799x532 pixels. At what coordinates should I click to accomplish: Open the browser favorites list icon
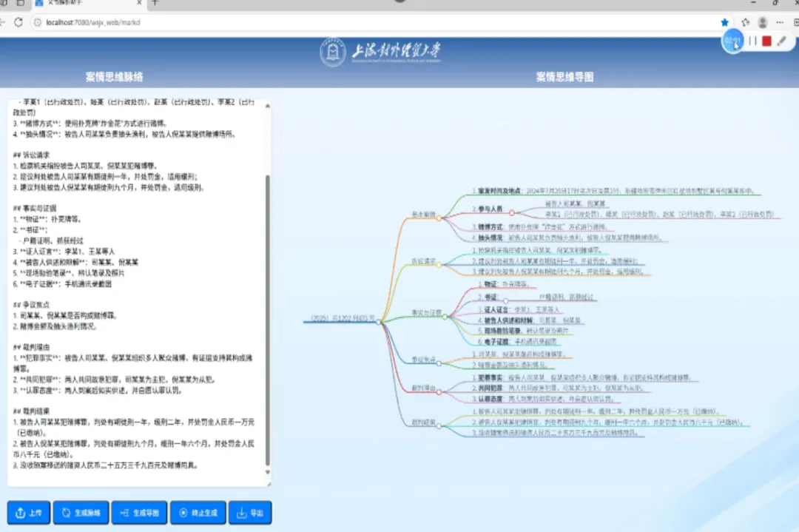[746, 22]
